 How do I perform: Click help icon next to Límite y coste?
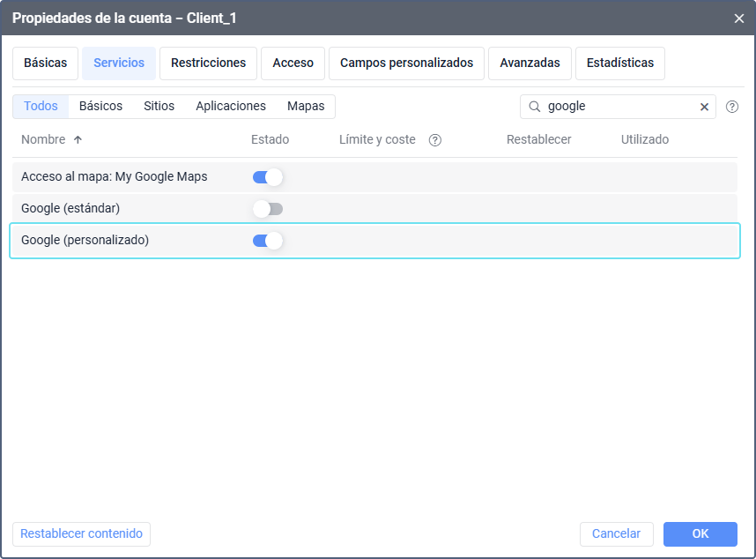(434, 140)
